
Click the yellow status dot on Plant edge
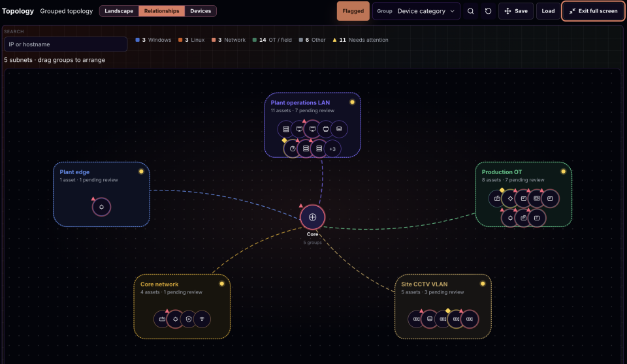[141, 172]
